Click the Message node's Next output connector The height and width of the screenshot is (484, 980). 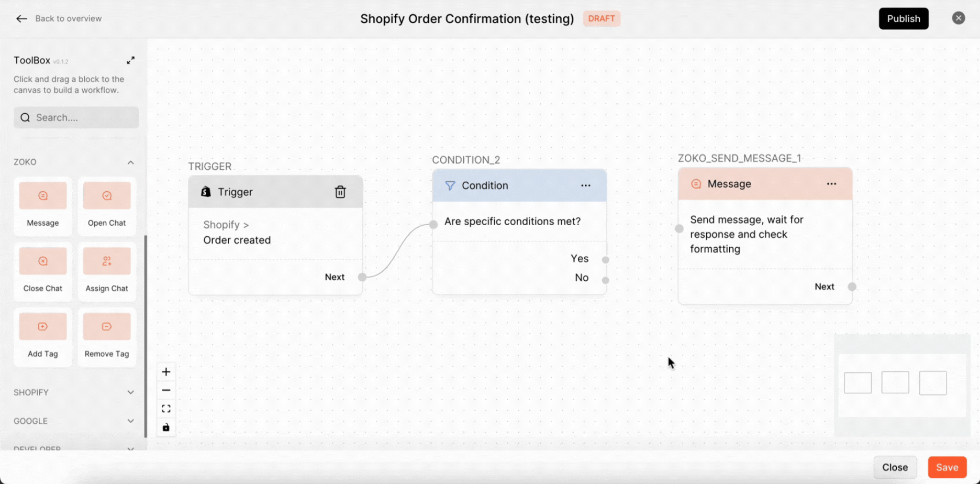point(852,287)
